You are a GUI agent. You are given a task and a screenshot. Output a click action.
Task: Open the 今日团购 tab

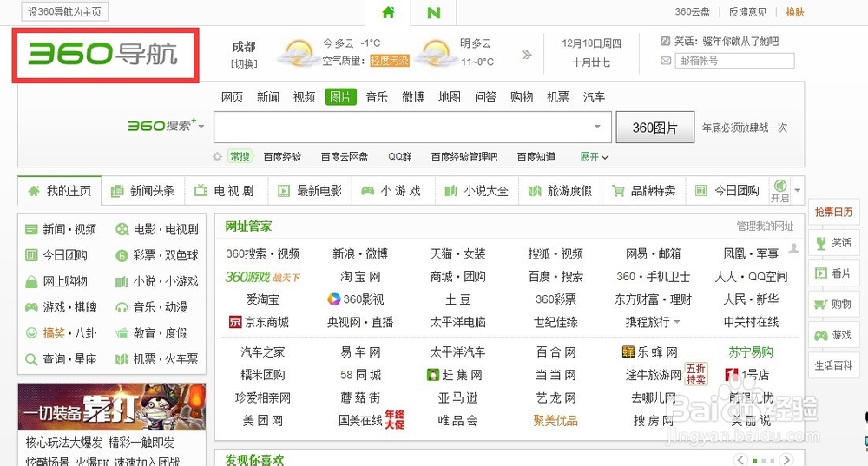(x=727, y=191)
